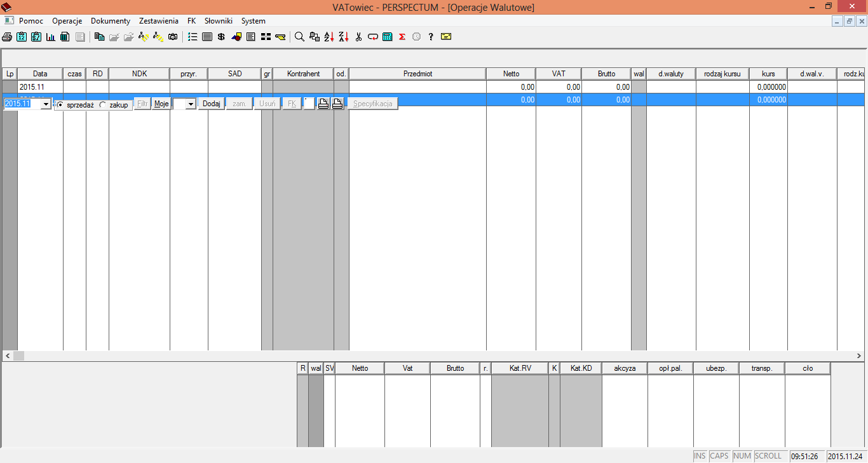Click the Moje button
Viewport: 868px width, 463px height.
(x=161, y=104)
